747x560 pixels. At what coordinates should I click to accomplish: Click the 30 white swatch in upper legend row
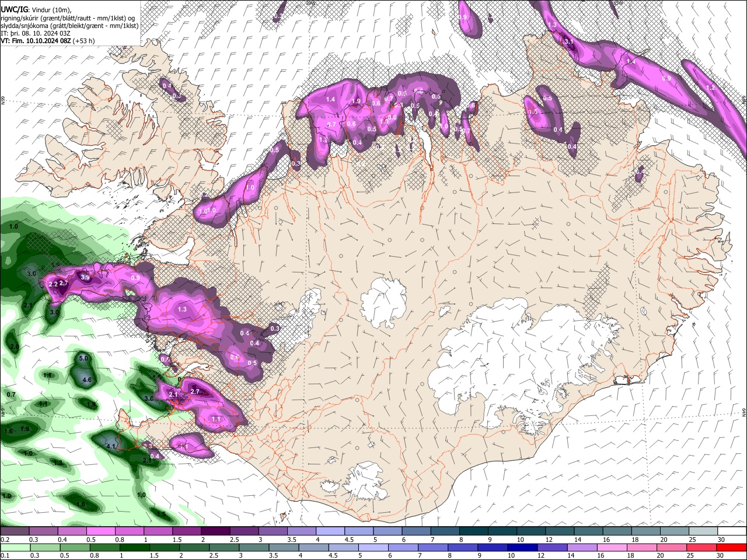point(732,531)
